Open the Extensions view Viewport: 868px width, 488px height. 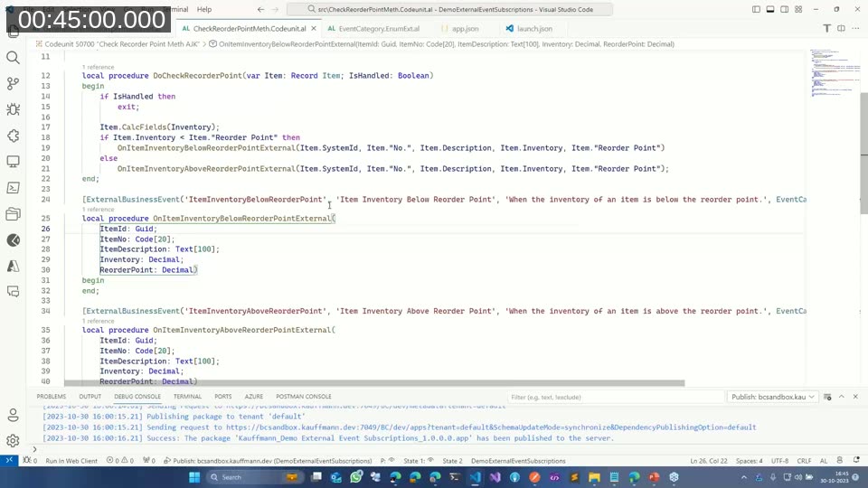[13, 136]
